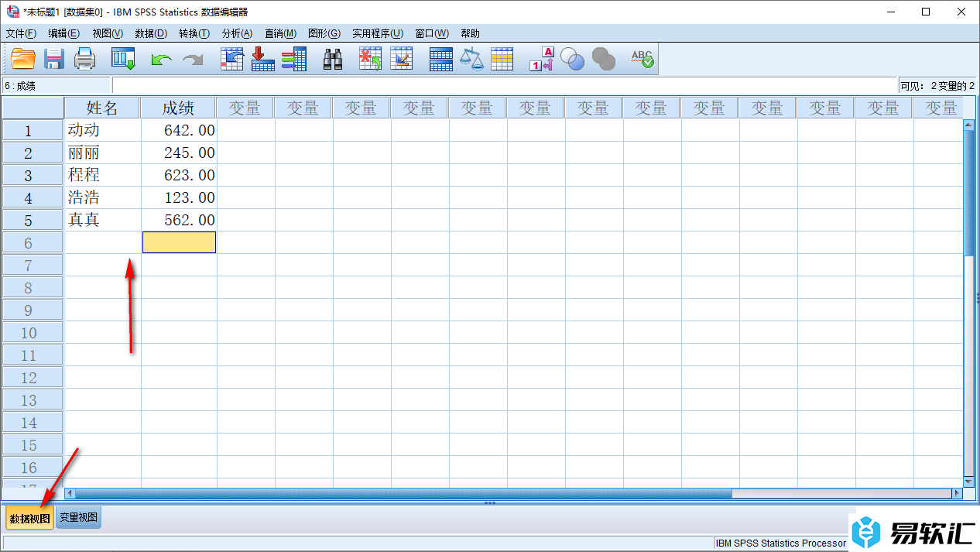Open the Go to case tool
Image resolution: width=980 pixels, height=552 pixels.
(232, 59)
